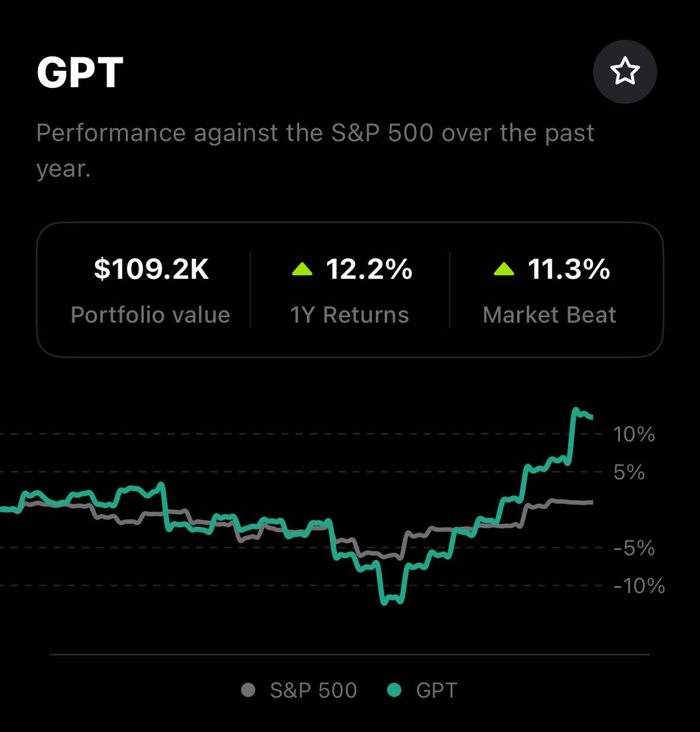Click the GPT line's lowest dip
Image resolution: width=700 pixels, height=732 pixels.
tap(386, 601)
